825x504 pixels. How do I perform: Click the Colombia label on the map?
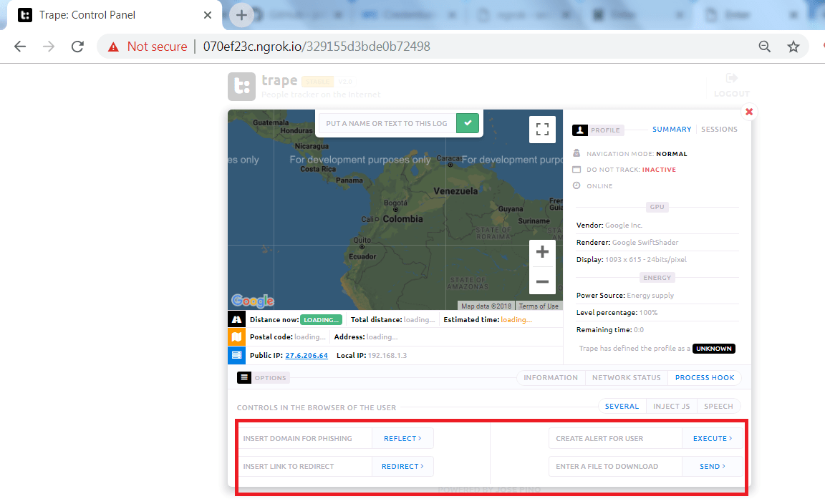402,219
